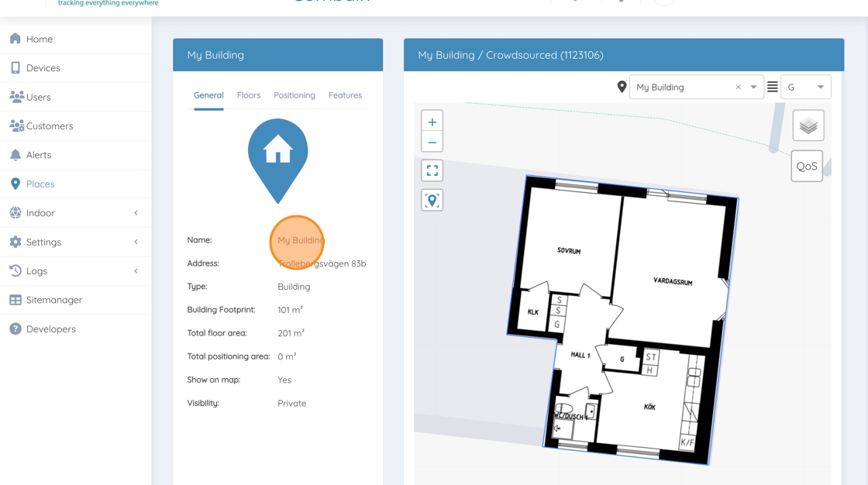Click the address Trollebergsvägen 83b
The height and width of the screenshot is (485, 868).
click(x=322, y=263)
